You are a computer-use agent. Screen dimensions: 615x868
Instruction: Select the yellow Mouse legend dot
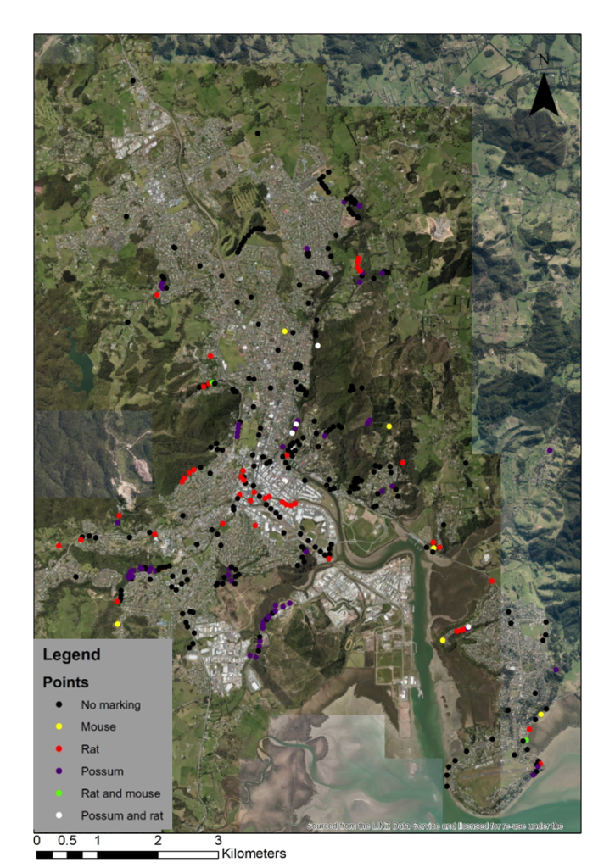(x=58, y=726)
